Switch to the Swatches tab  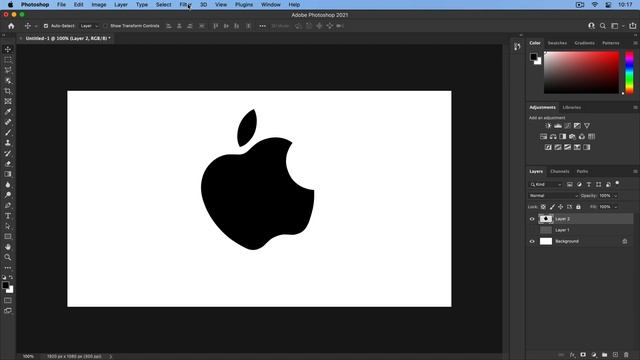[x=557, y=43]
